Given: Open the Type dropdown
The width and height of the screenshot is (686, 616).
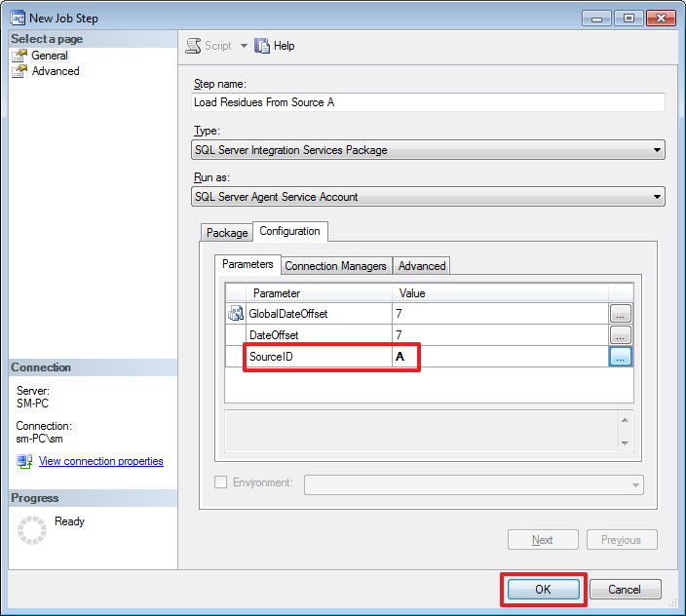Looking at the screenshot, I should [x=428, y=150].
